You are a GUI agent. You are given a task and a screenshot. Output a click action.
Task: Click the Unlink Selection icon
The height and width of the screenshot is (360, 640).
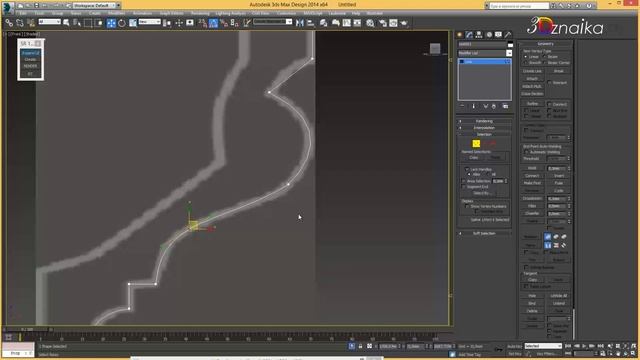[20, 23]
